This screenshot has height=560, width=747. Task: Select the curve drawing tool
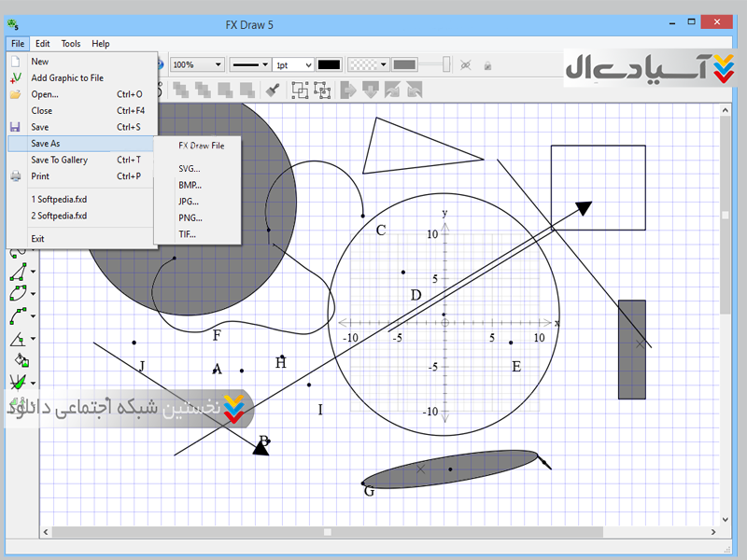(x=18, y=316)
